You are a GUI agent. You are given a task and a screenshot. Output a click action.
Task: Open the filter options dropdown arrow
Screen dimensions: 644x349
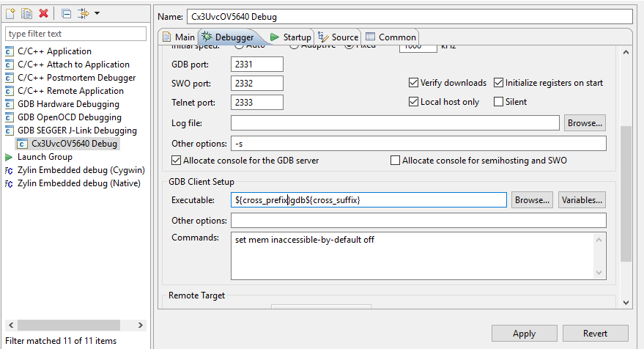(97, 13)
